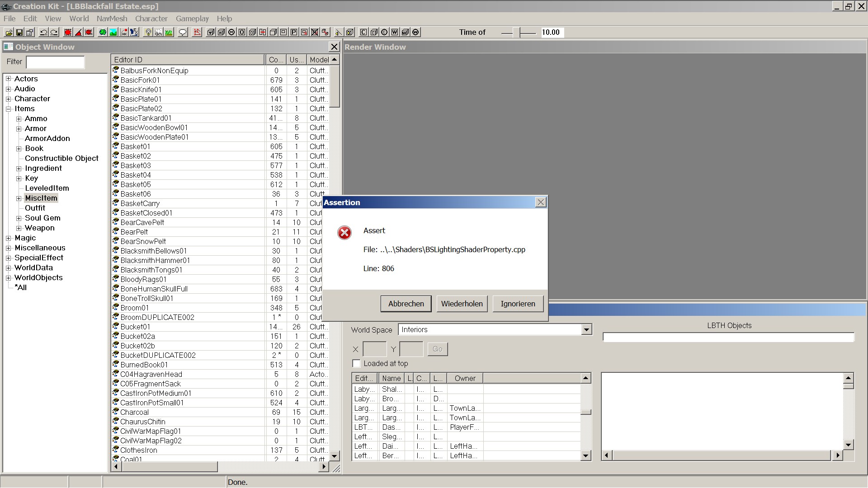Expand the Weapon category
This screenshot has height=488, width=868.
[19, 228]
